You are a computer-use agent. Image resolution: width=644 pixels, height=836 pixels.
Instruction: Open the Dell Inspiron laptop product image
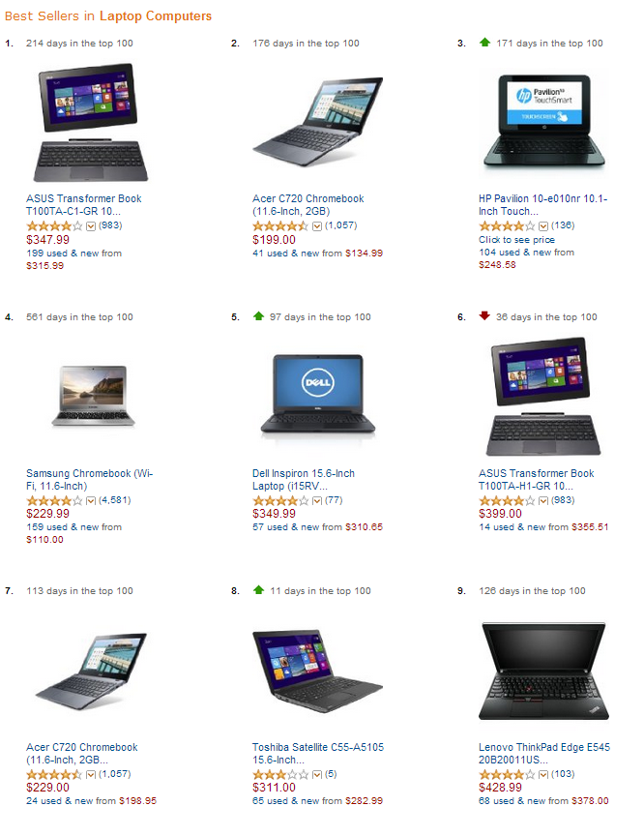coord(318,396)
